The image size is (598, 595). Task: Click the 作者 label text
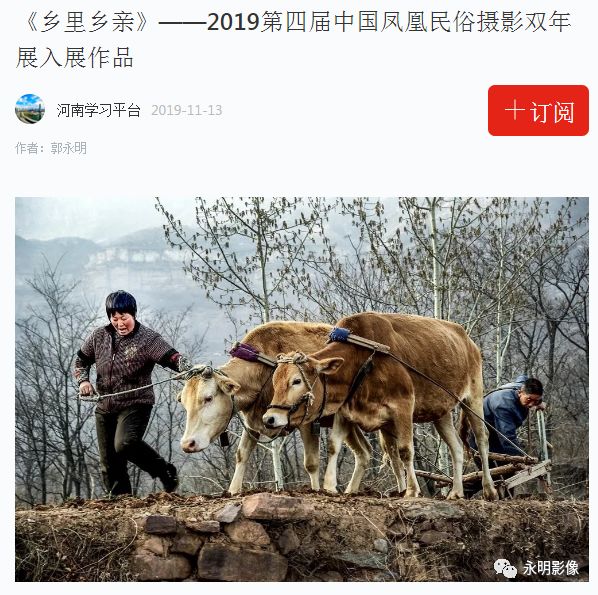[x=30, y=148]
